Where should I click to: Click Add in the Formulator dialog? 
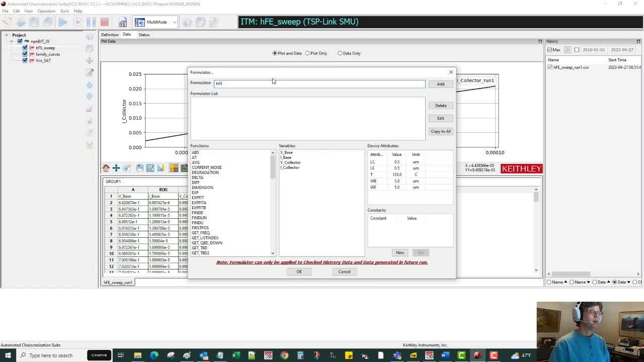[440, 83]
